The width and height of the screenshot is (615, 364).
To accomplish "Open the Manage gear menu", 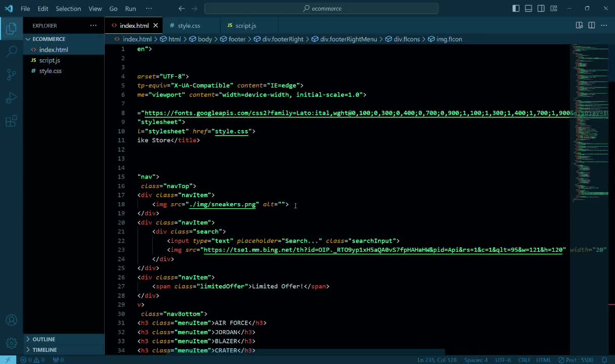I will pyautogui.click(x=11, y=343).
